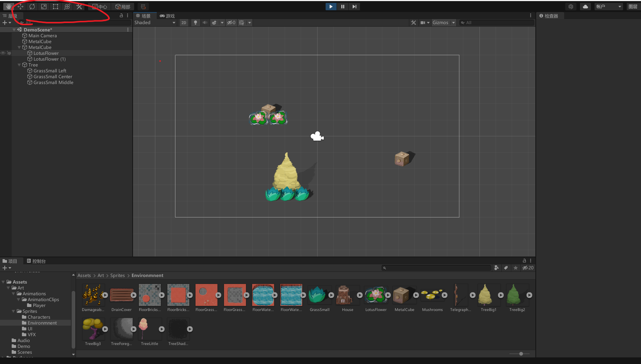The image size is (641, 364).
Task: Lock the Hierarchy panel
Action: click(121, 15)
